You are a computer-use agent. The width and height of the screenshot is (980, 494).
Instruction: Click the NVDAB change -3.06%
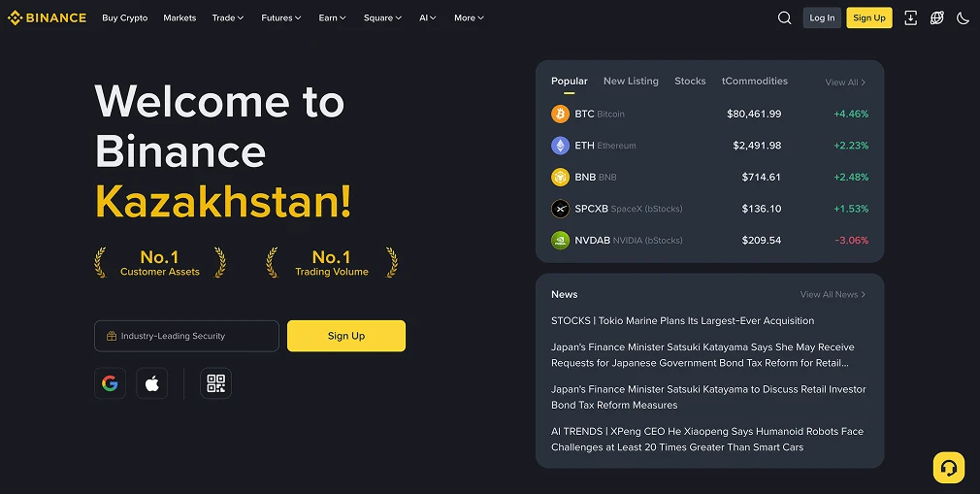(x=851, y=240)
